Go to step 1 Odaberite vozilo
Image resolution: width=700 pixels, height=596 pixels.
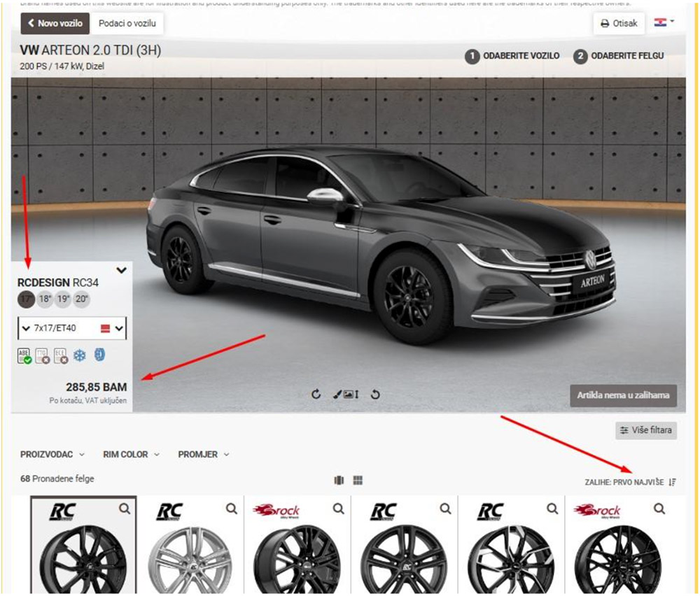512,56
